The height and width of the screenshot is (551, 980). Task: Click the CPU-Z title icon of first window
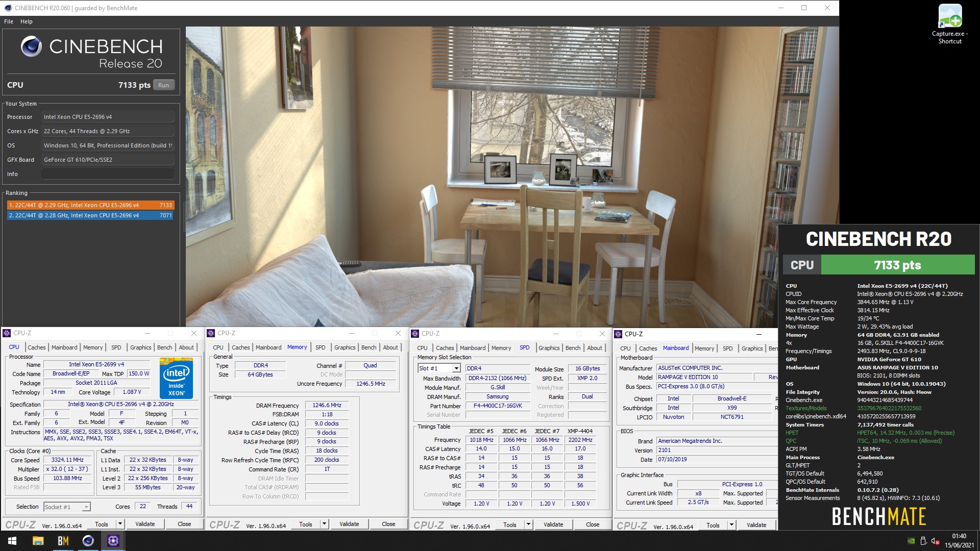coord(7,333)
